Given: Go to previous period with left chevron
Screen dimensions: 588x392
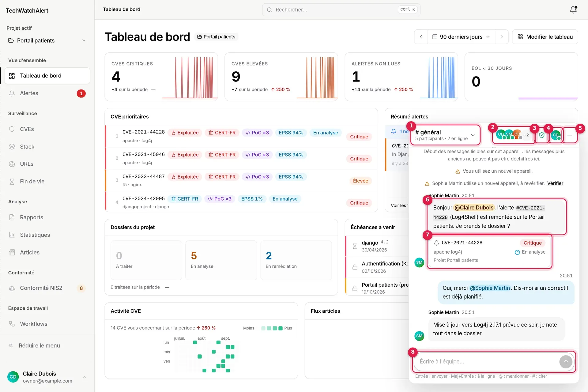Looking at the screenshot, I should [421, 37].
